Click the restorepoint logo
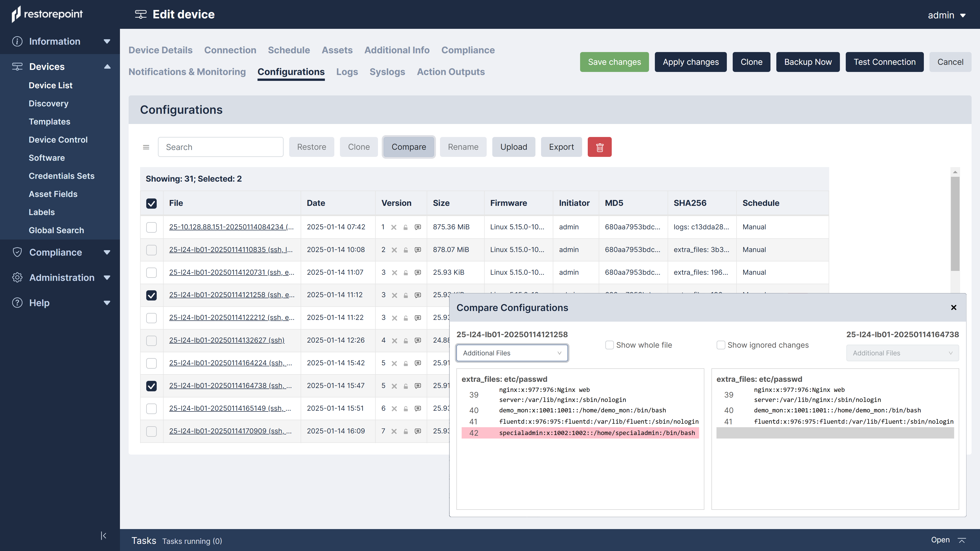Screen dimensions: 980x551 [47, 15]
